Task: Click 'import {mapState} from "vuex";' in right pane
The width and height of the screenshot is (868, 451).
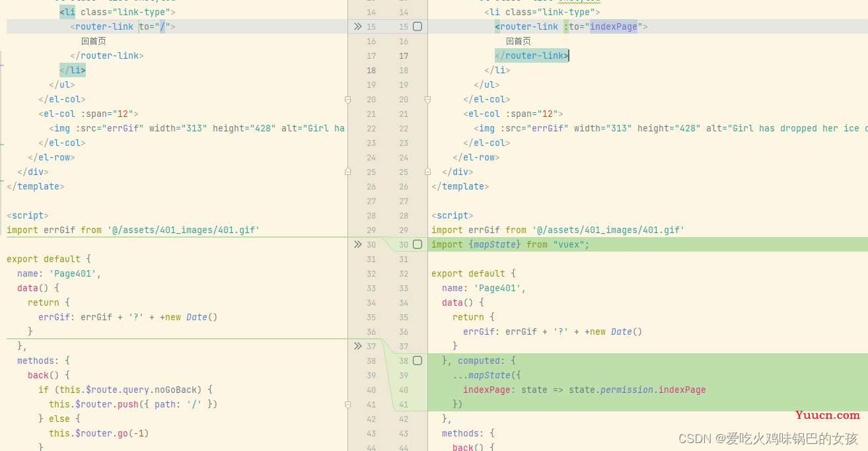Action: (510, 244)
